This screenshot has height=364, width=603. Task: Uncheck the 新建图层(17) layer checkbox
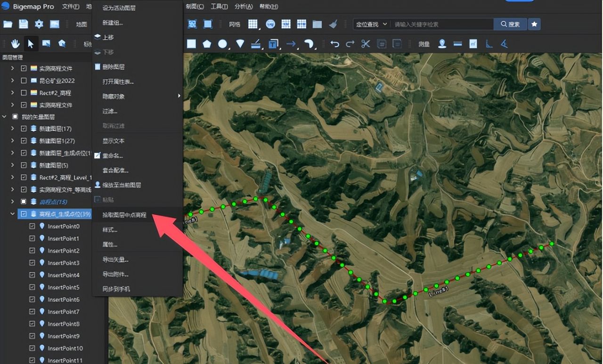tap(24, 129)
